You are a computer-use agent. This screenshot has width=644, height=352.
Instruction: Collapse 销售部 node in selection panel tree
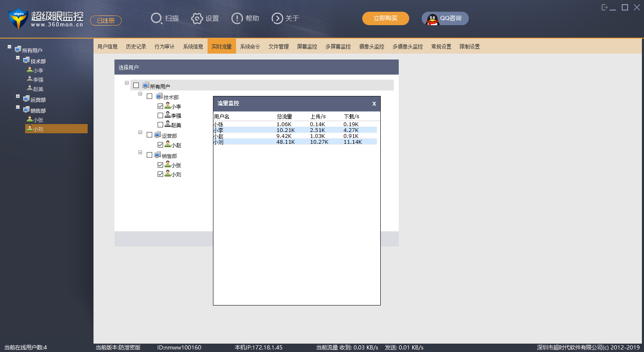coord(140,153)
